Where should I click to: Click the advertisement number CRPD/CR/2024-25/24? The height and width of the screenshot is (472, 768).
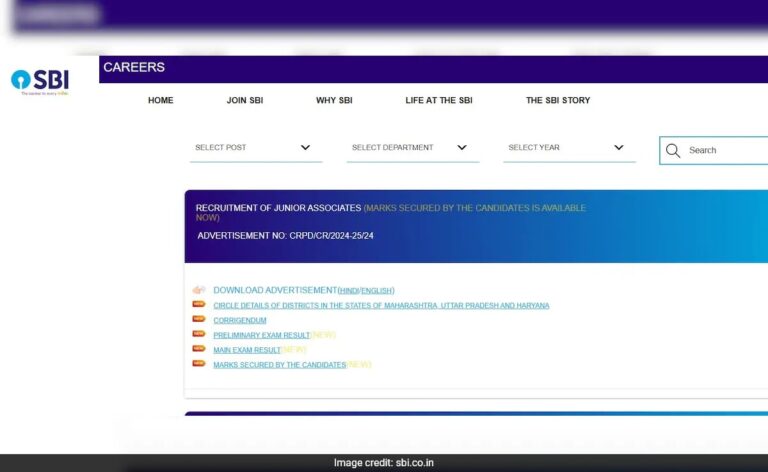(331, 236)
